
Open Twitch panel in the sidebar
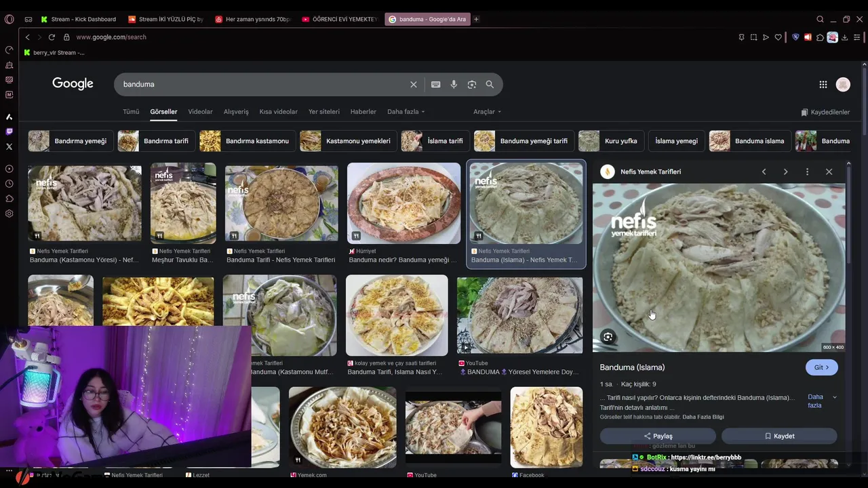(9, 131)
